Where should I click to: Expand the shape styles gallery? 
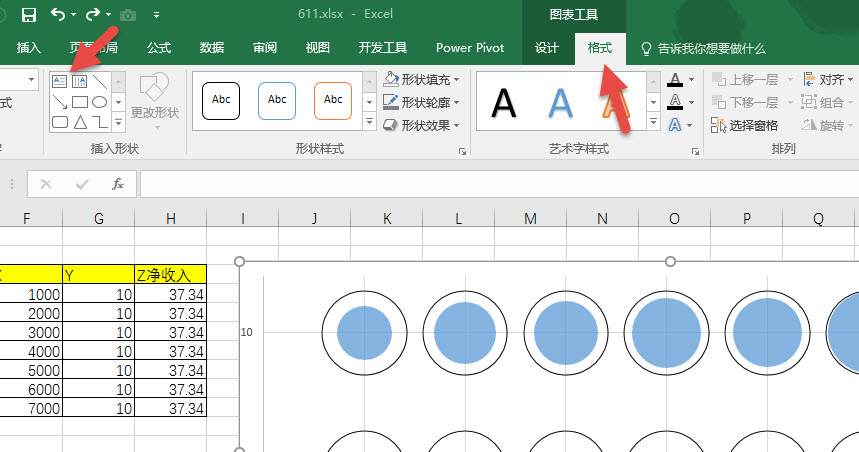tap(369, 122)
